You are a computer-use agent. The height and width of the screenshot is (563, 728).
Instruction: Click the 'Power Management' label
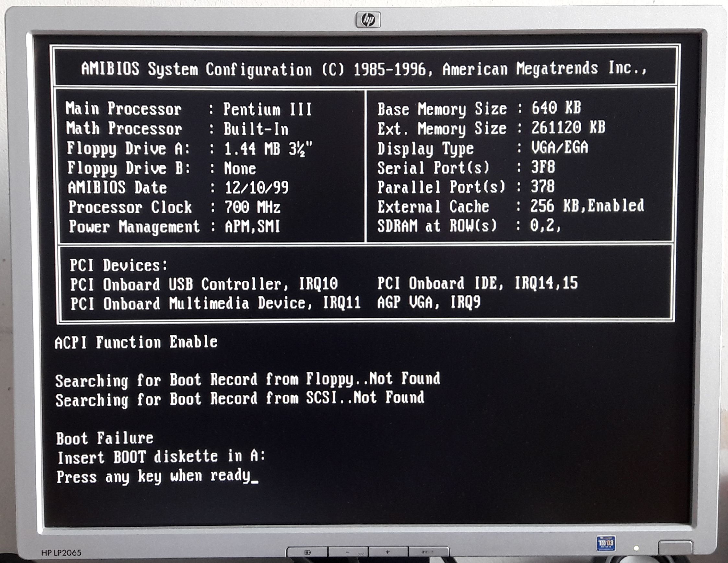click(134, 227)
